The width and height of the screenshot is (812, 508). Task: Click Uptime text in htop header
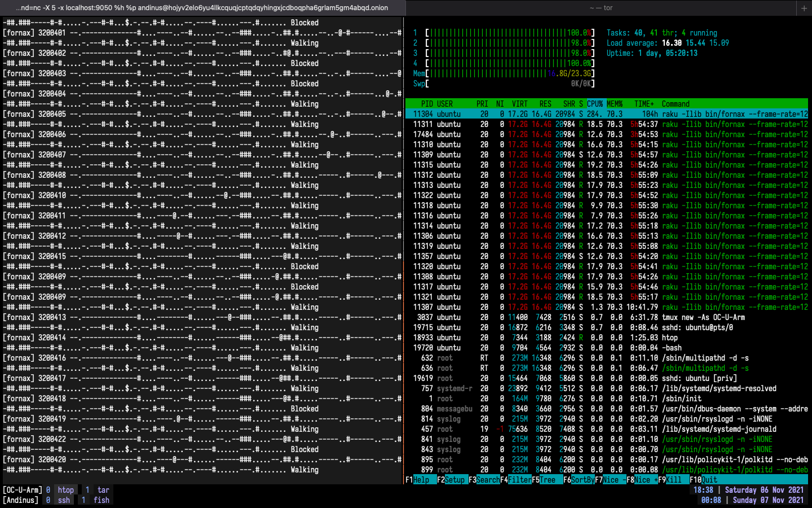(652, 53)
